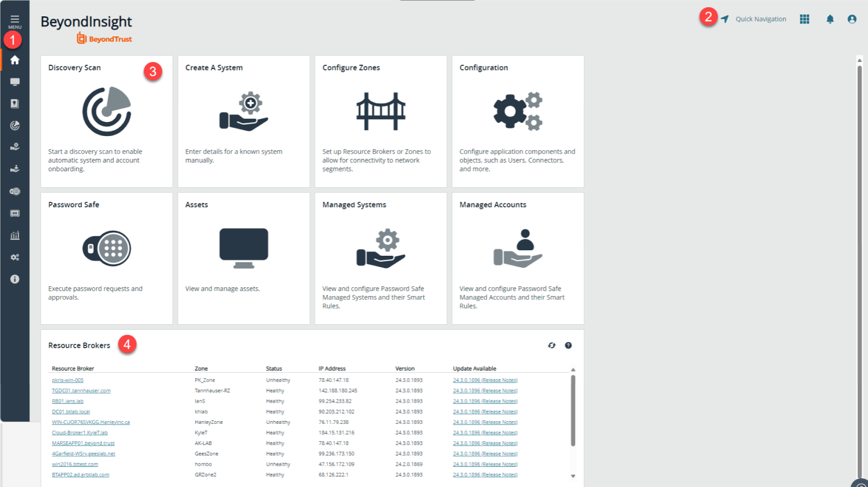Screen dimensions: 868x487
Task: Open the TGDC01.tannhauser.com broker link
Action: (x=81, y=391)
